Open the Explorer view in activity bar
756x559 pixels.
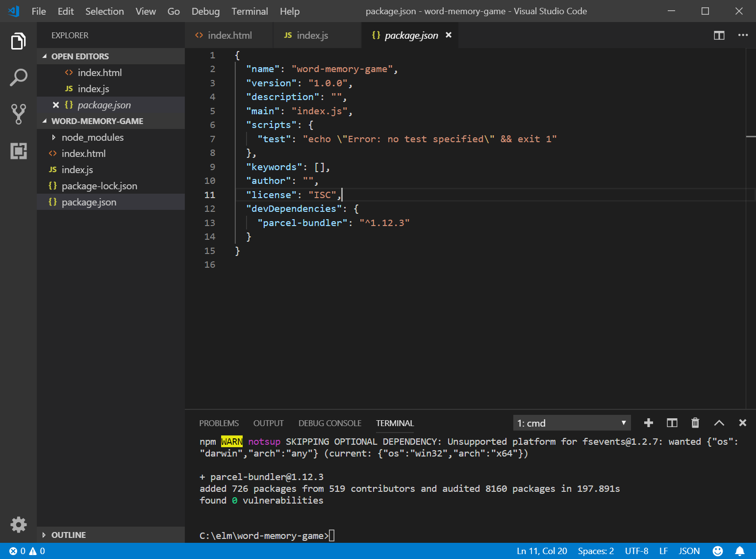pos(18,41)
